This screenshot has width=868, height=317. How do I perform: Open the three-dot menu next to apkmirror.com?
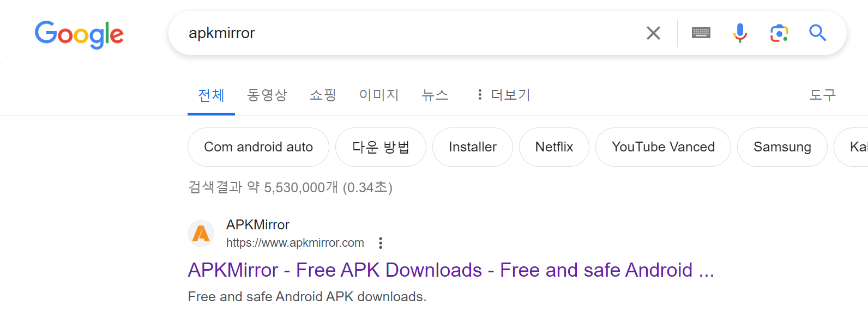pos(381,243)
